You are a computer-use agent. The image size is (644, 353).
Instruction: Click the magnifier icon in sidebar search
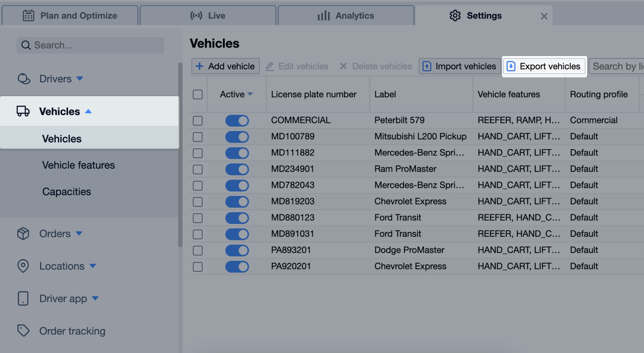click(x=26, y=45)
